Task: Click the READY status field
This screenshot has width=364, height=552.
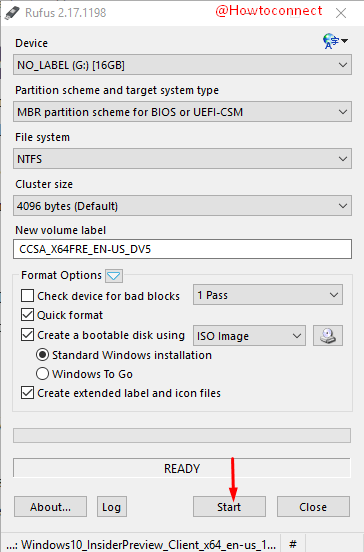Action: (182, 468)
